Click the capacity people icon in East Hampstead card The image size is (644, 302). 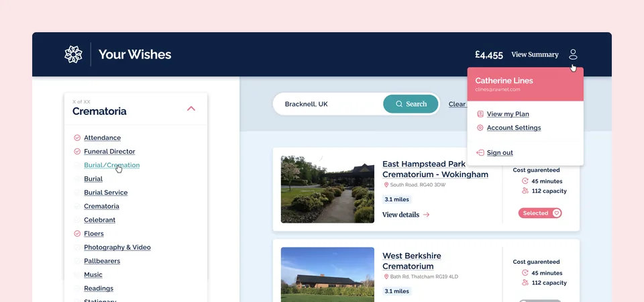tap(525, 191)
